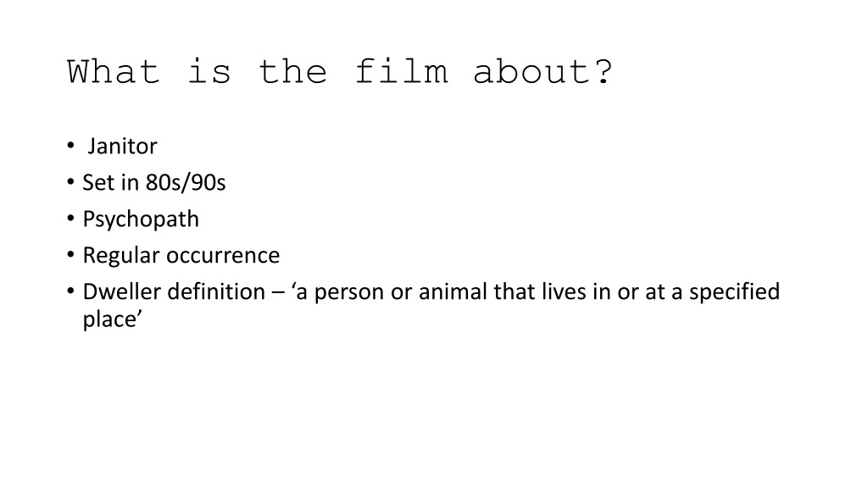
Task: Click the 'Regular occurrence' bullet text
Action: click(x=181, y=255)
